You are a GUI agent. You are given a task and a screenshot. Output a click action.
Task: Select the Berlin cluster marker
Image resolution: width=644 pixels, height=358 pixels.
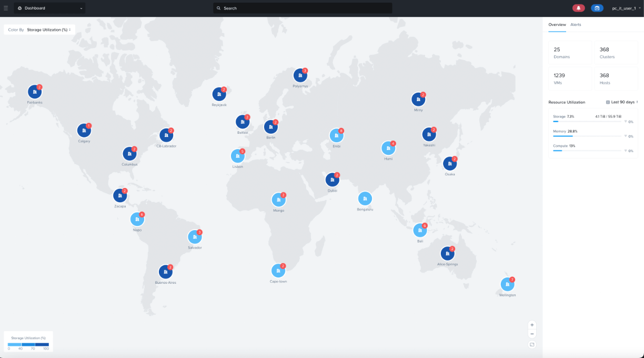pos(271,126)
